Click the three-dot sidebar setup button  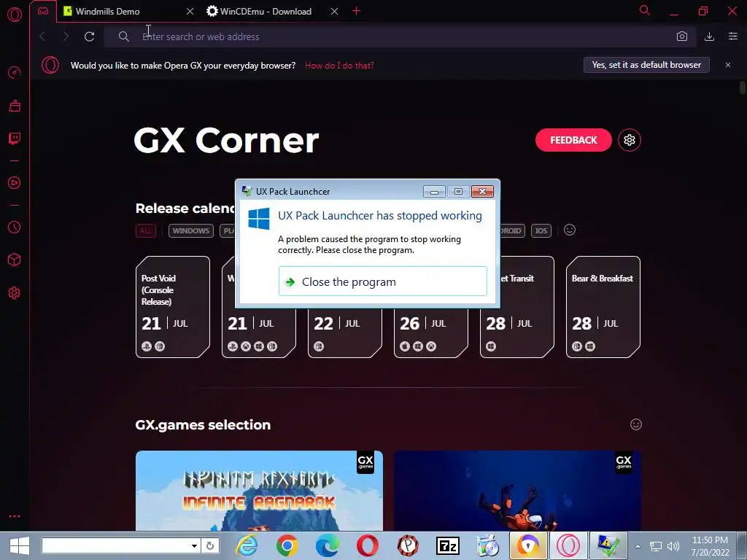15,516
